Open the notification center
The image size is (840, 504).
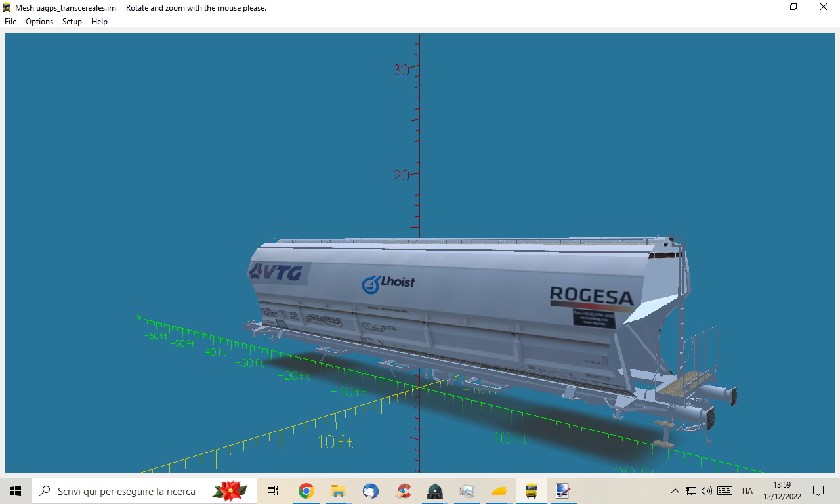click(x=818, y=490)
